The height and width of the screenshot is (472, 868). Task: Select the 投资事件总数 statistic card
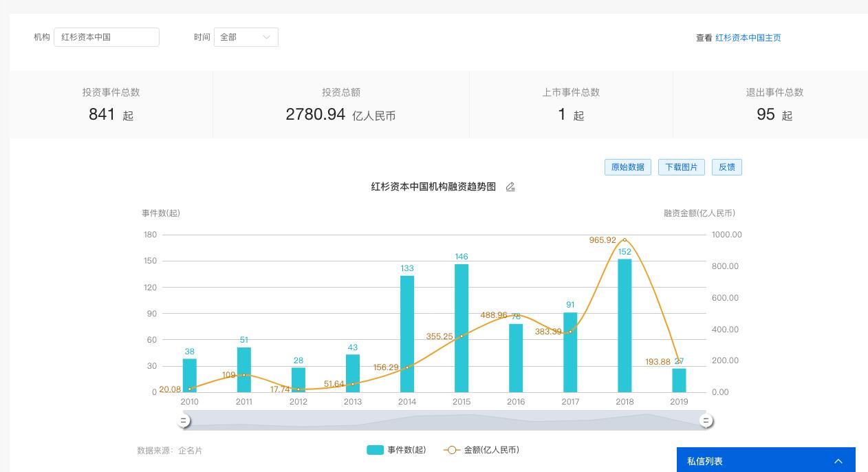(111, 105)
